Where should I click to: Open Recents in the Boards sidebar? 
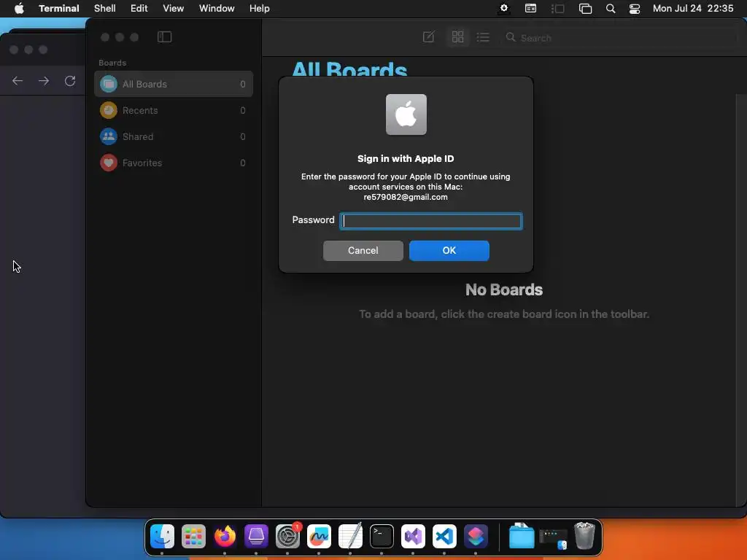click(174, 111)
